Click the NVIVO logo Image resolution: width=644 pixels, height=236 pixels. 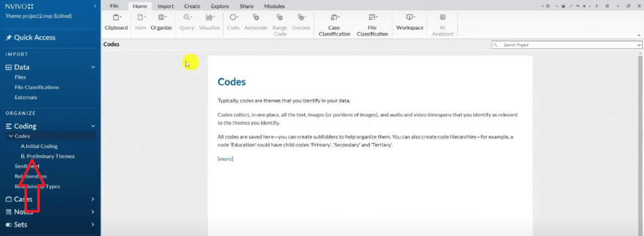point(19,6)
